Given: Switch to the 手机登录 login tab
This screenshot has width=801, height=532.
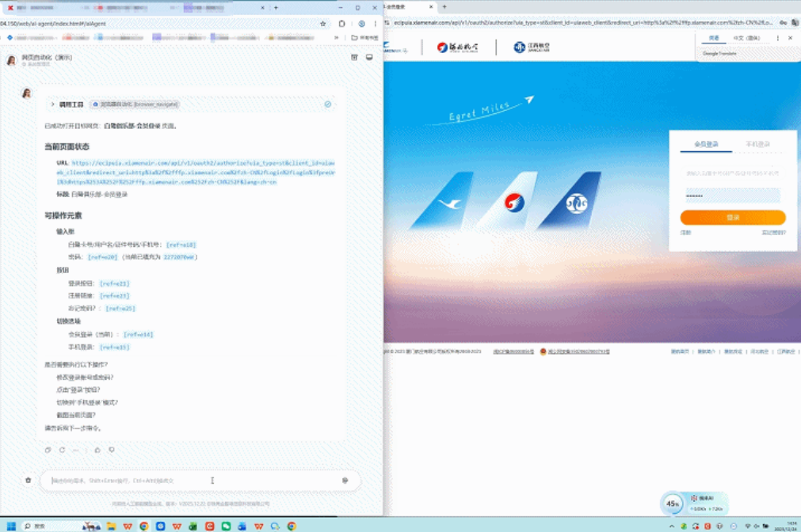Looking at the screenshot, I should click(758, 144).
